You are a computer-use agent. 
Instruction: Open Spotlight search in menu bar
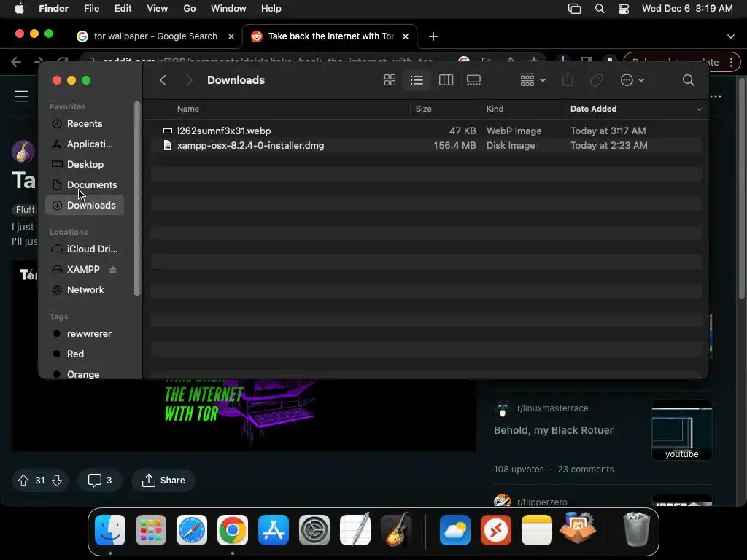tap(600, 9)
